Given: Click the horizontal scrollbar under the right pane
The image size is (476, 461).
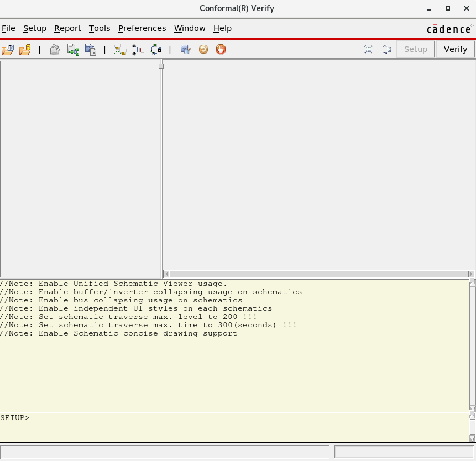Looking at the screenshot, I should (319, 274).
